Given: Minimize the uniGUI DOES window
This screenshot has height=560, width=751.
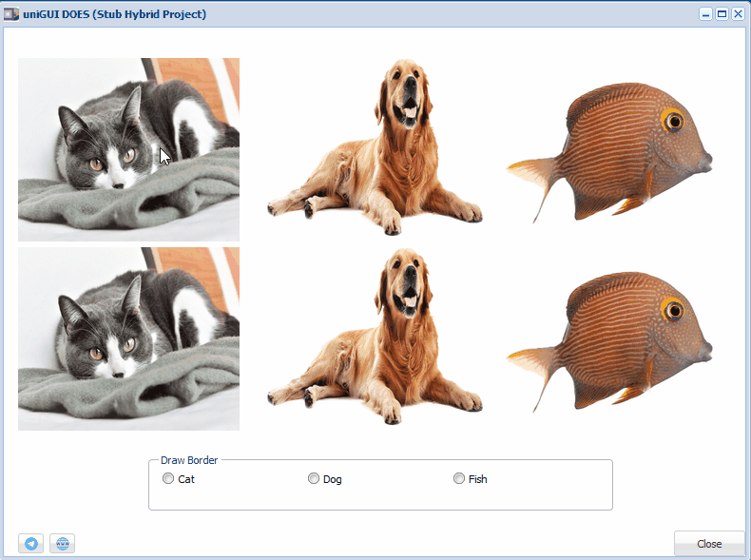Looking at the screenshot, I should 705,14.
